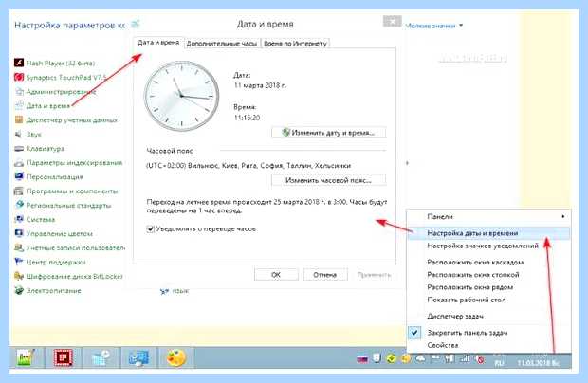Image resolution: width=588 pixels, height=383 pixels.
Task: Click the taskbar clock date
Action: pyautogui.click(x=539, y=363)
